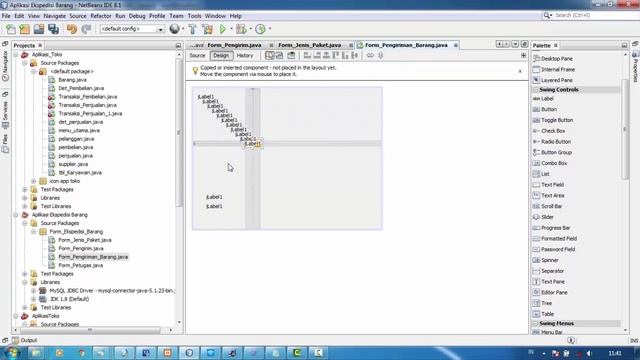Click the Clean and Build icon
Image resolution: width=640 pixels, height=360 pixels.
[207, 29]
